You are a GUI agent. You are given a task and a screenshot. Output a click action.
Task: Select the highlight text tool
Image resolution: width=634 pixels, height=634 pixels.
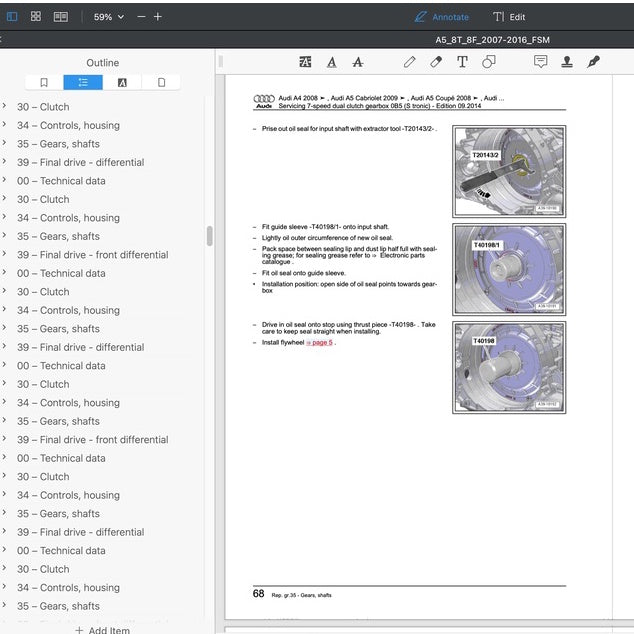click(x=305, y=62)
